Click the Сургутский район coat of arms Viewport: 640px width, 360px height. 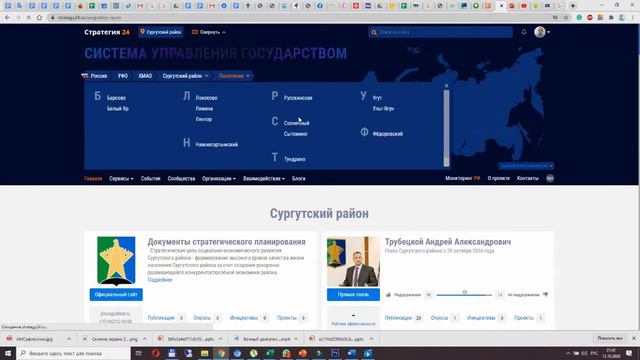pyautogui.click(x=116, y=260)
